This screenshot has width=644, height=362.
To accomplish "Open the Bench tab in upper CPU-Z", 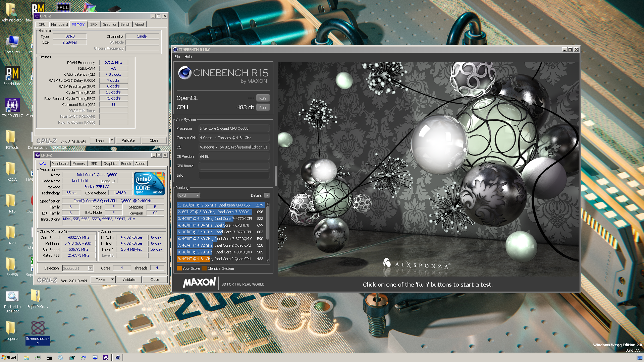I will [x=125, y=24].
